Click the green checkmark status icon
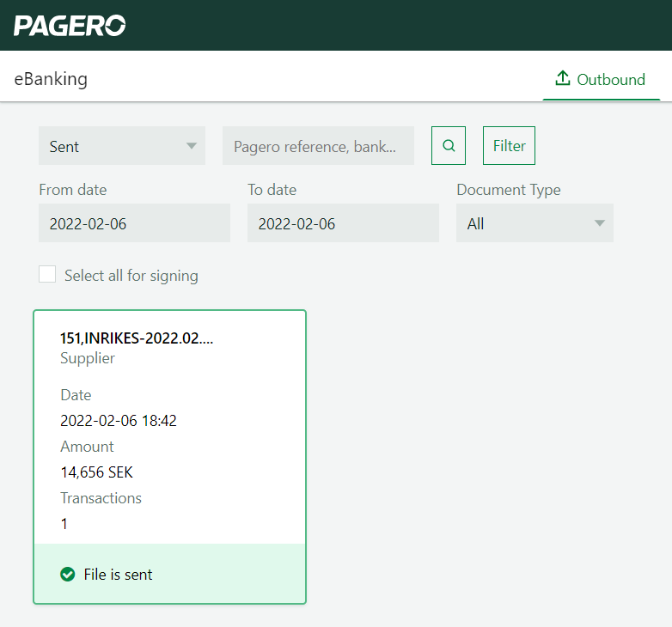Image resolution: width=672 pixels, height=627 pixels. click(68, 574)
